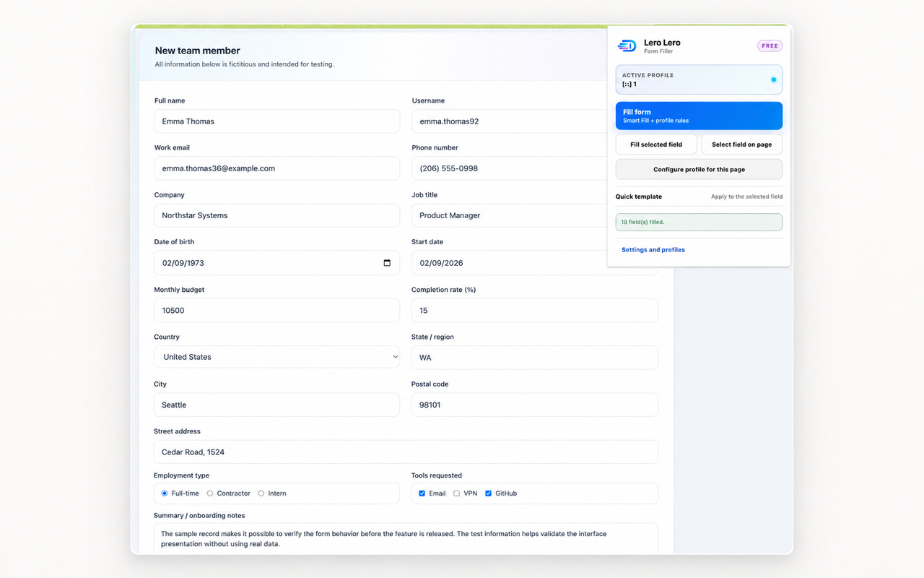Click the Monthly budget input field
This screenshot has width=924, height=578.
click(277, 311)
